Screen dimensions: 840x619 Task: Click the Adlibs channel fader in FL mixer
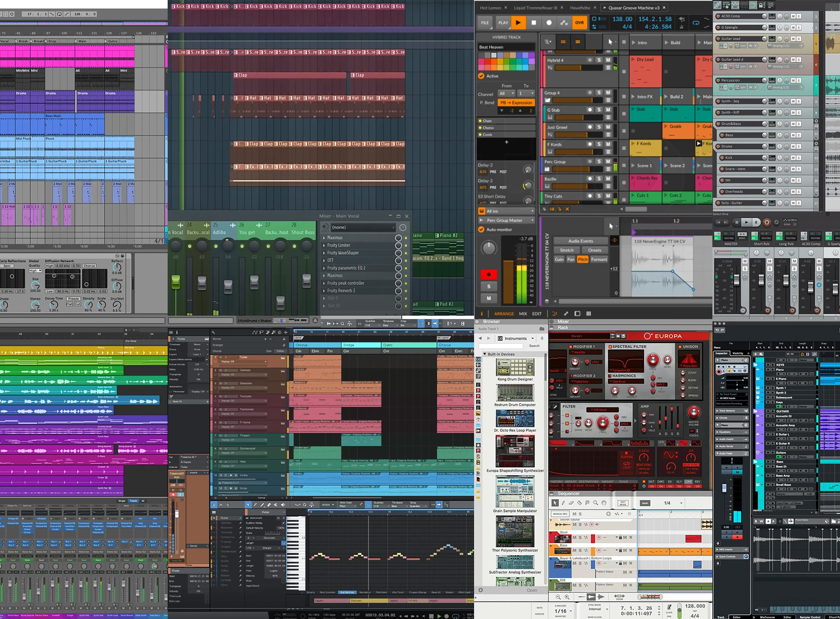point(228,287)
